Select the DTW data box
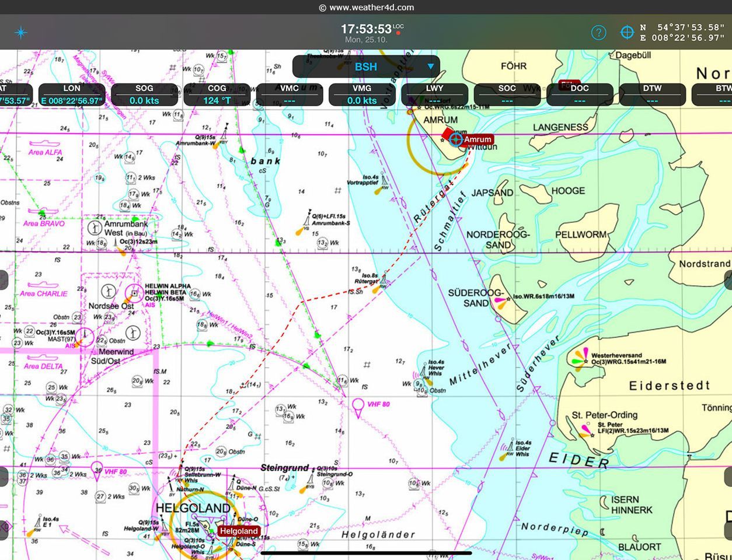732x560 pixels. 652,94
